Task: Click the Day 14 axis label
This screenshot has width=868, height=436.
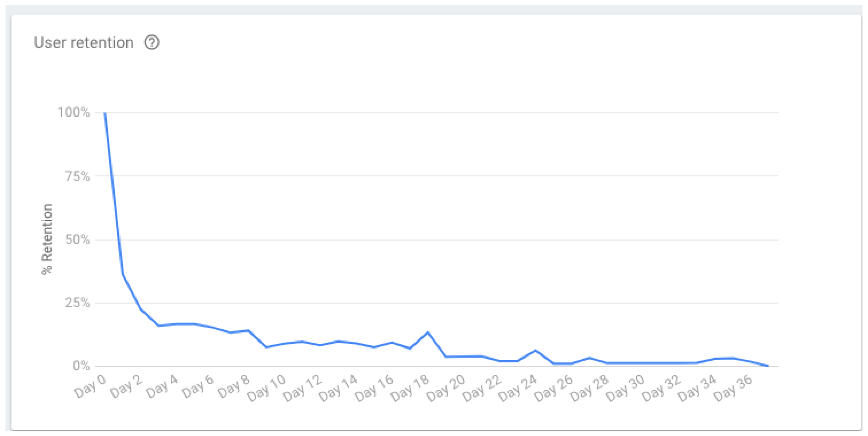Action: pyautogui.click(x=338, y=388)
